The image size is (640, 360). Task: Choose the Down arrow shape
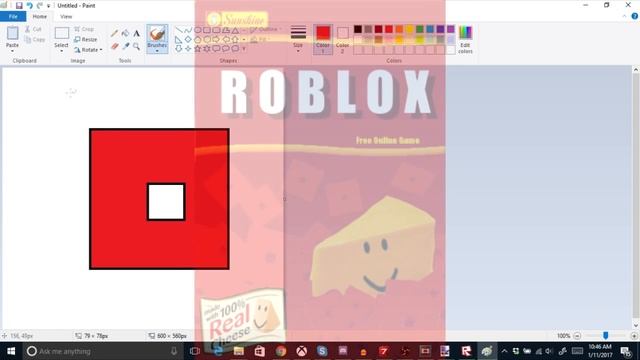point(178,49)
